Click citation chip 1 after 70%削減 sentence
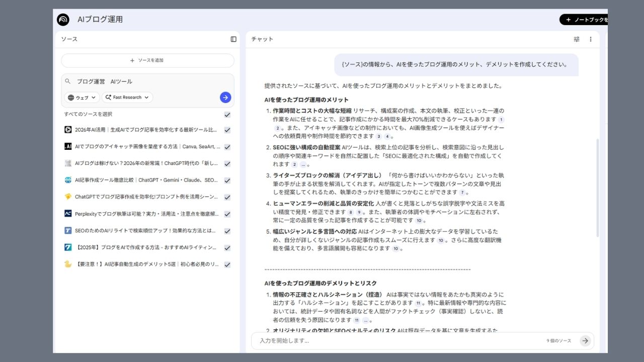 [x=501, y=119]
